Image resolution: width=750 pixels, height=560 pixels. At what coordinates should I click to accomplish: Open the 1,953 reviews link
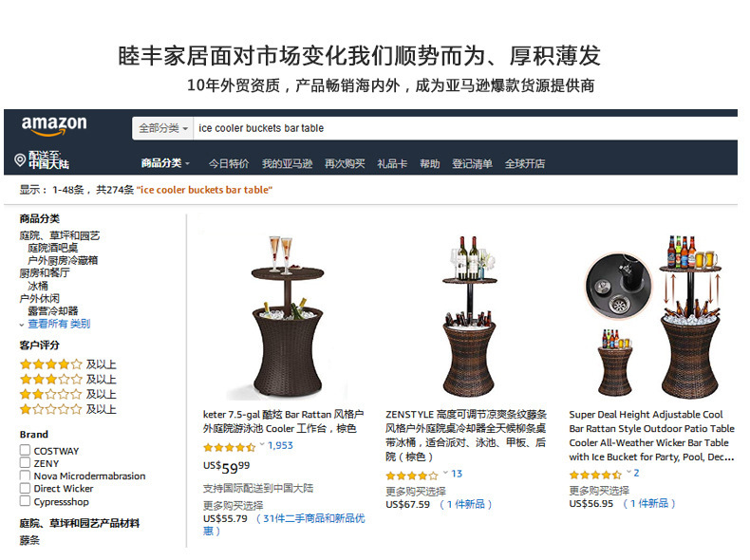pos(280,446)
